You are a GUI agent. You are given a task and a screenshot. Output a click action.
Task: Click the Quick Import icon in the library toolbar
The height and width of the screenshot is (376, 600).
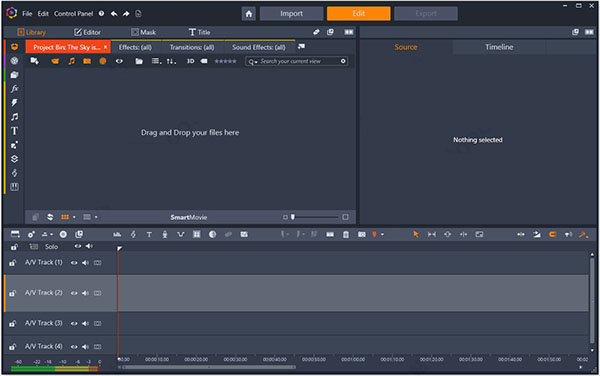pyautogui.click(x=34, y=61)
